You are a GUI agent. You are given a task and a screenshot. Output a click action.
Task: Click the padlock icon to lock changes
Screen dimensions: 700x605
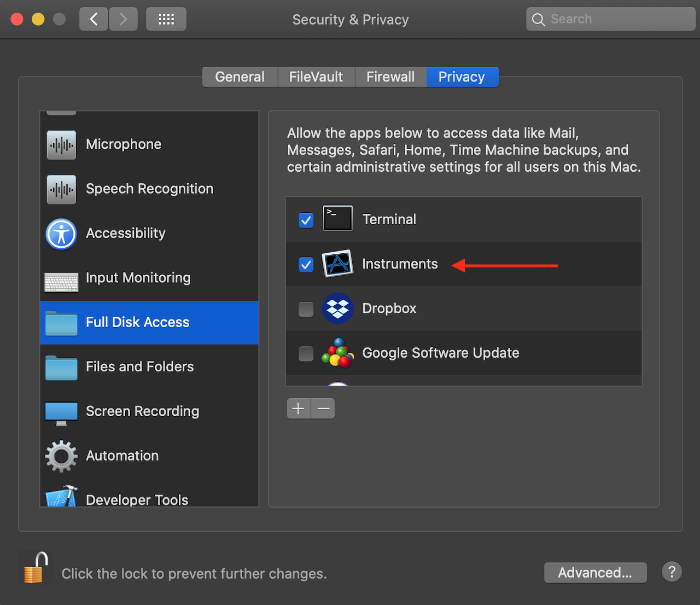click(36, 567)
